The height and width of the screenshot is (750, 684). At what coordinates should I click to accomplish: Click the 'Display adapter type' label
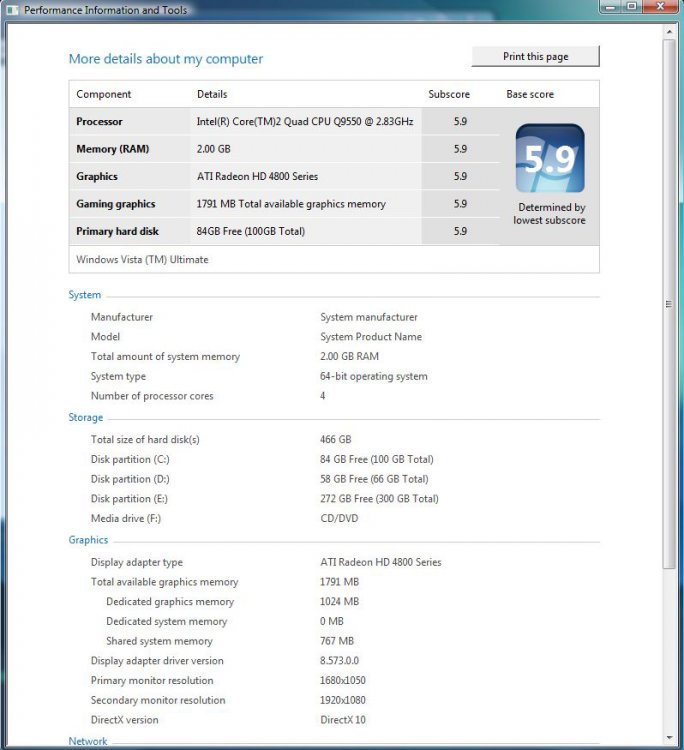pos(137,562)
